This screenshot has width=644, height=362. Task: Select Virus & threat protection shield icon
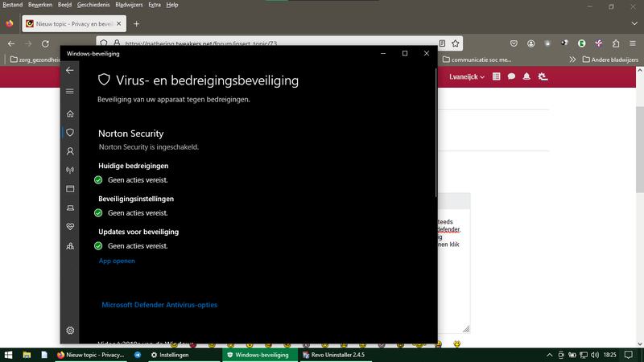[70, 133]
